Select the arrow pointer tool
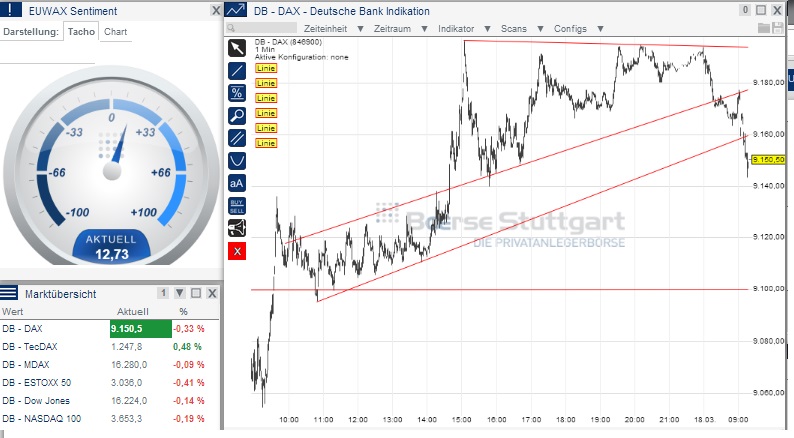Image resolution: width=794 pixels, height=438 pixels. 237,48
